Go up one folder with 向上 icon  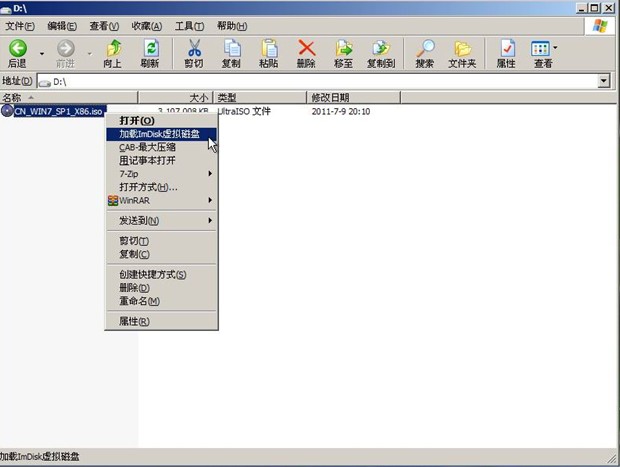pyautogui.click(x=113, y=48)
